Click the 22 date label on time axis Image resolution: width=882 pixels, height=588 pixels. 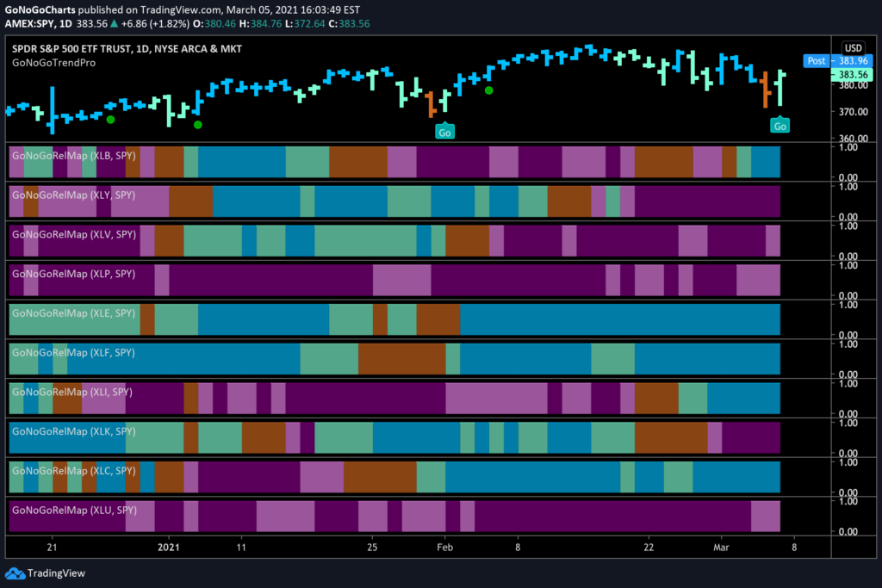point(649,547)
